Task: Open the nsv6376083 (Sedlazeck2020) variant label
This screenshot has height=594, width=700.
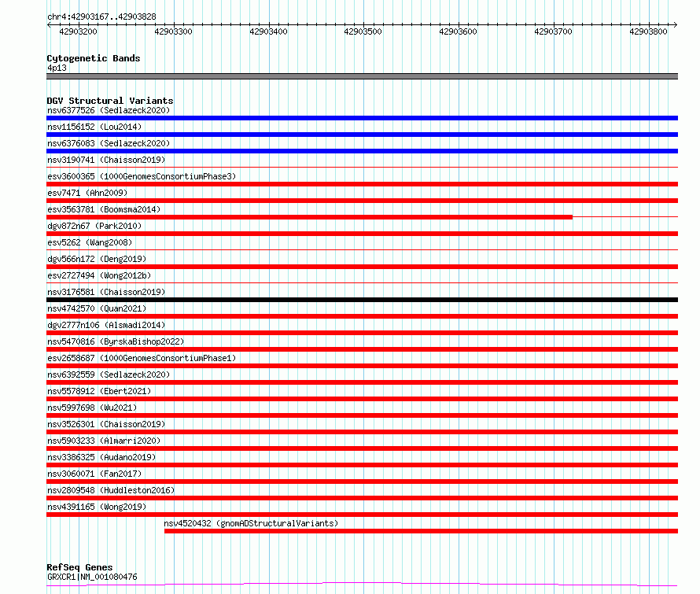Action: (109, 143)
